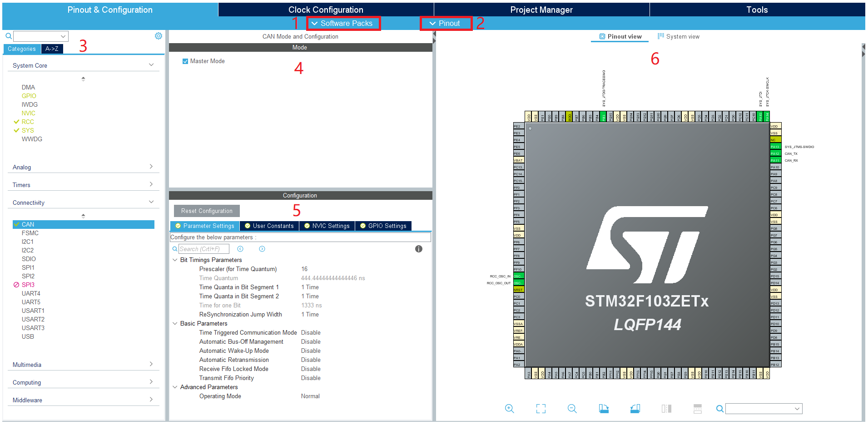Click Automatic Retransmission Disable value
Image resolution: width=868 pixels, height=425 pixels.
coord(311,360)
